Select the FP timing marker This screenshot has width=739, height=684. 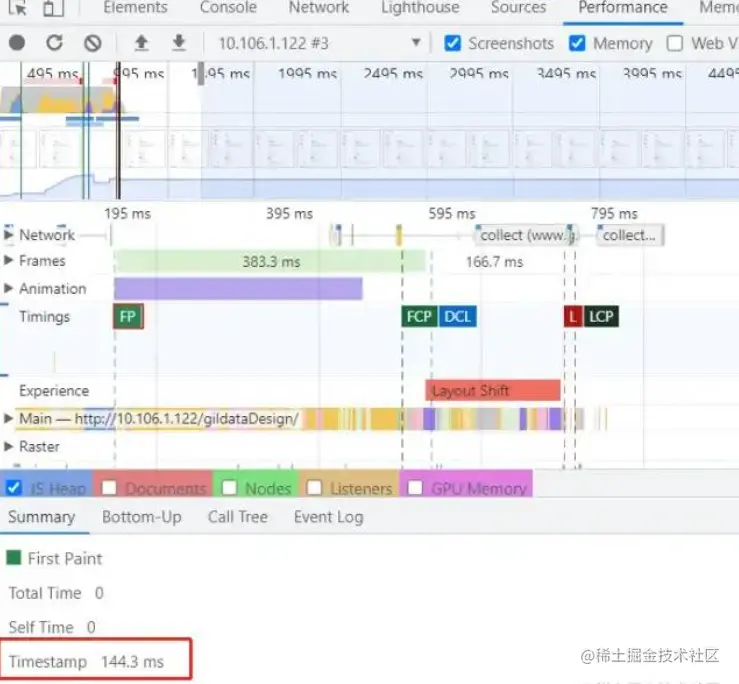(128, 316)
